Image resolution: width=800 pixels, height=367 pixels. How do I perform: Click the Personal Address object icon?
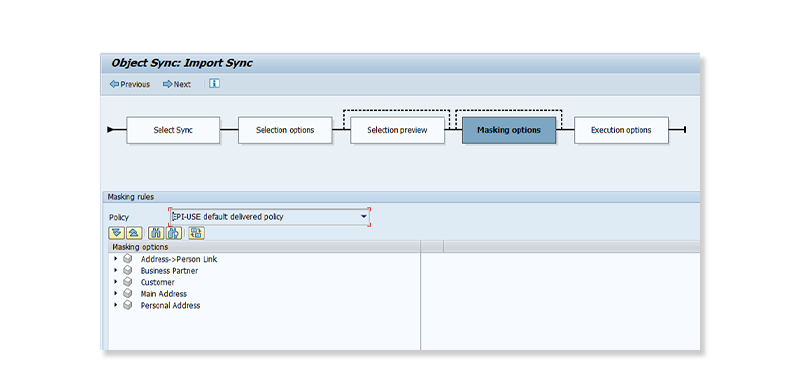(x=128, y=305)
